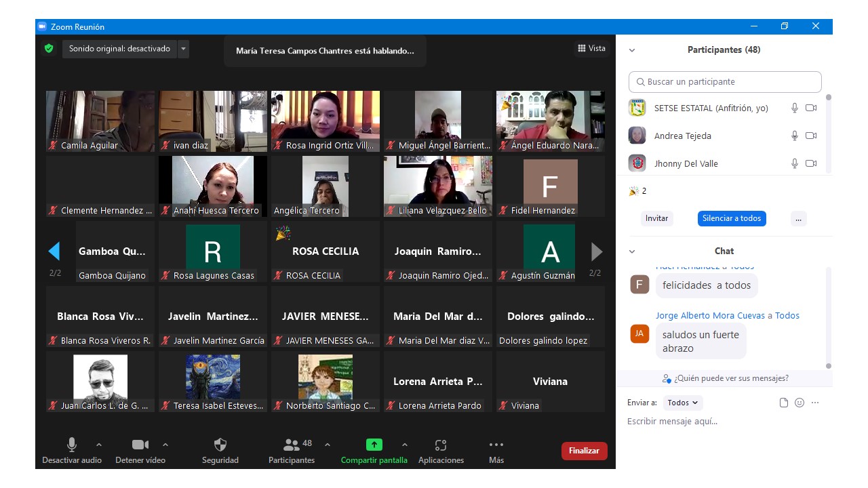Click 'saludos un fuerte abrazo' message
The image size is (868, 488).
pyautogui.click(x=701, y=341)
